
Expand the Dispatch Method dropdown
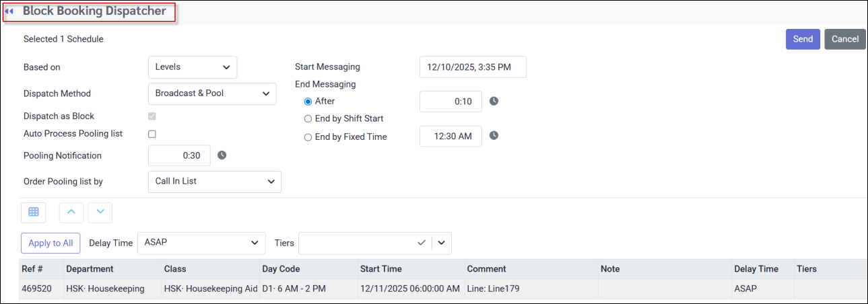[x=211, y=93]
